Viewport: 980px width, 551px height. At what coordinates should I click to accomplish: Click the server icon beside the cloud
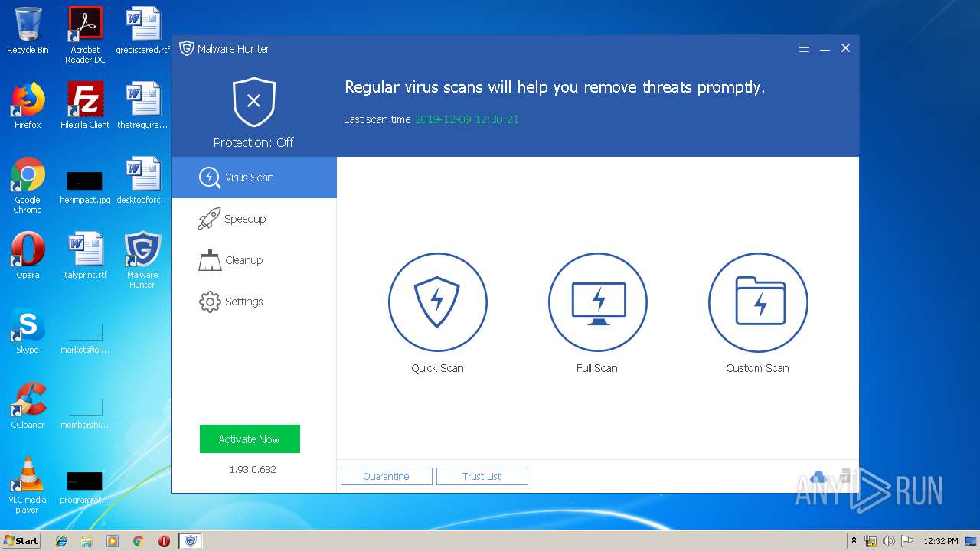click(845, 476)
